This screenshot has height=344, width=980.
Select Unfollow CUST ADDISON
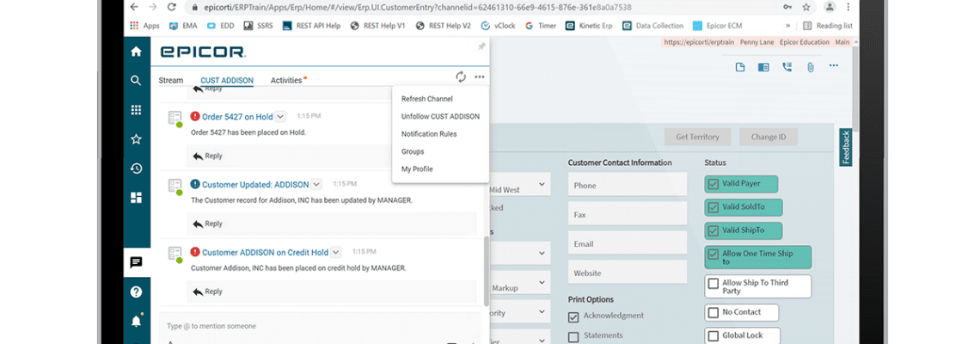(440, 116)
